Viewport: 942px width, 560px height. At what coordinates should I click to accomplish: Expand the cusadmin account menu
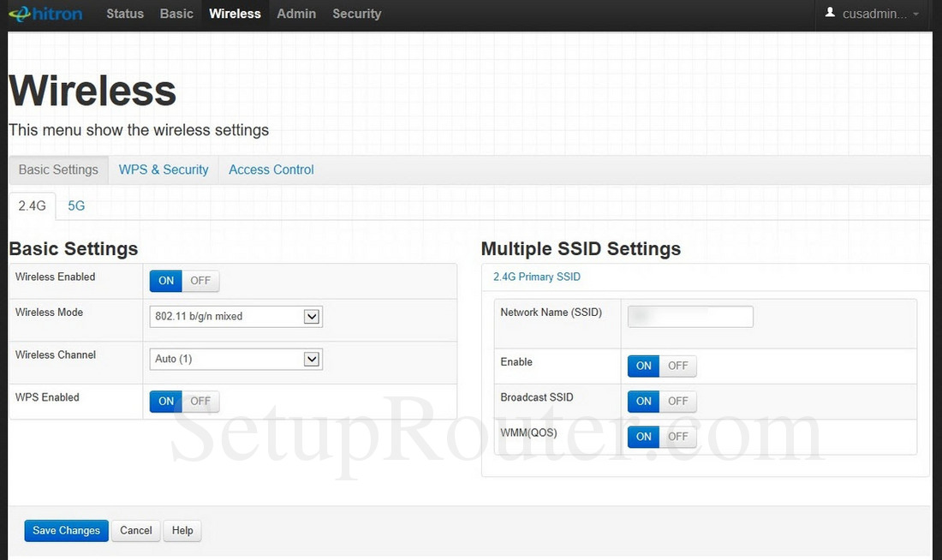point(873,13)
